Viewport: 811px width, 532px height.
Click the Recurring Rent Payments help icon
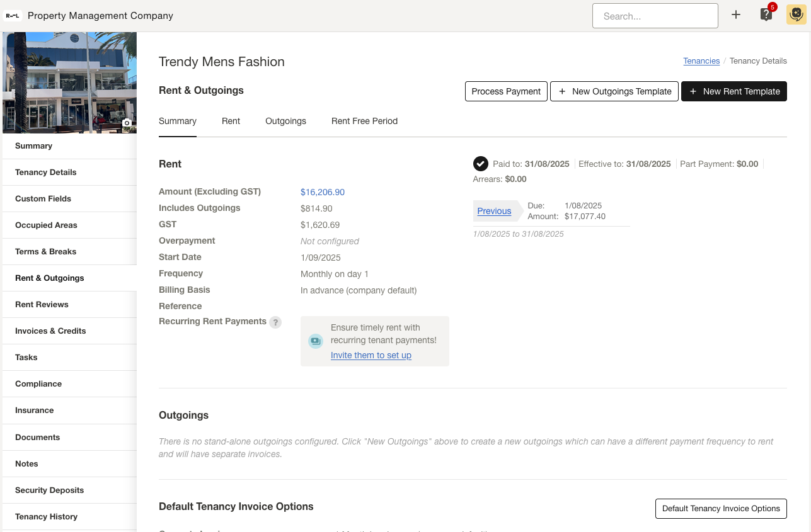pyautogui.click(x=275, y=322)
